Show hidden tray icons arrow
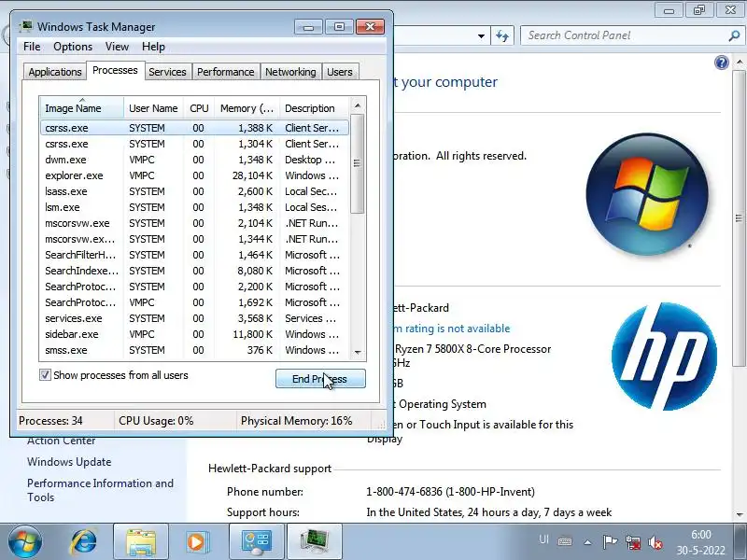 click(588, 542)
